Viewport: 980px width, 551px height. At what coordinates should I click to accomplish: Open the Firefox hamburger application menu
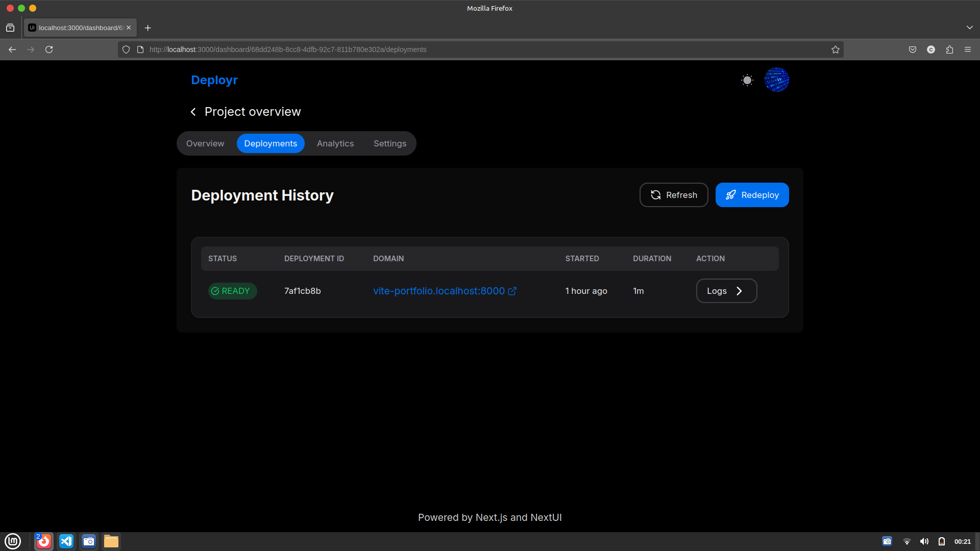pos(967,49)
